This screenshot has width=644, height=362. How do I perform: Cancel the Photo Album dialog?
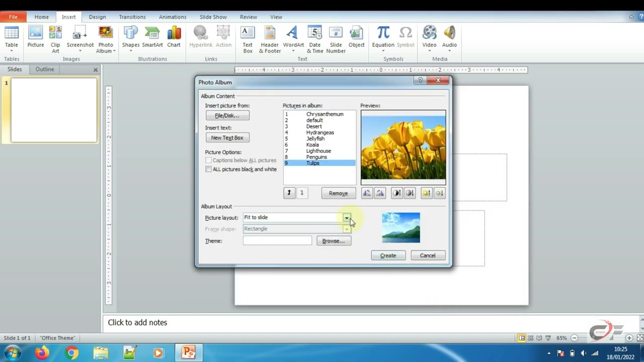pos(428,255)
